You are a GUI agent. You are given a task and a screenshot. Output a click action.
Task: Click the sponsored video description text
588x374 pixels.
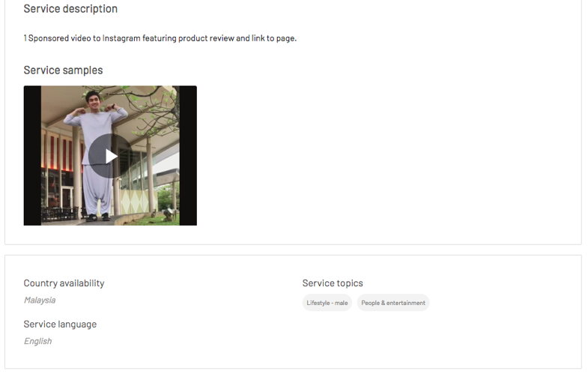coord(160,38)
